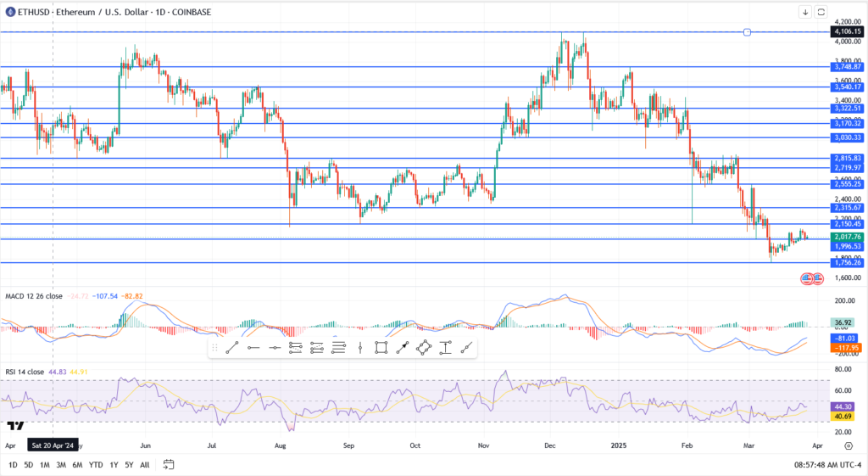The image size is (868, 476).
Task: Click the fullscreen chart icon
Action: coord(821,12)
